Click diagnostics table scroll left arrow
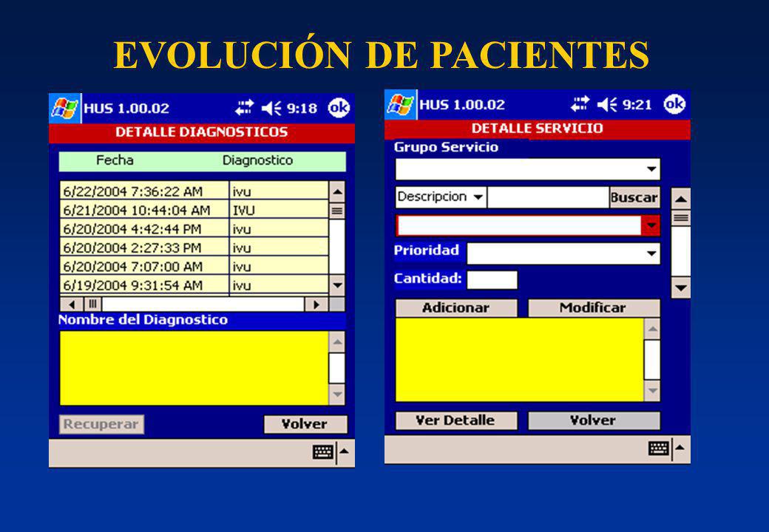769x532 pixels. coord(72,304)
